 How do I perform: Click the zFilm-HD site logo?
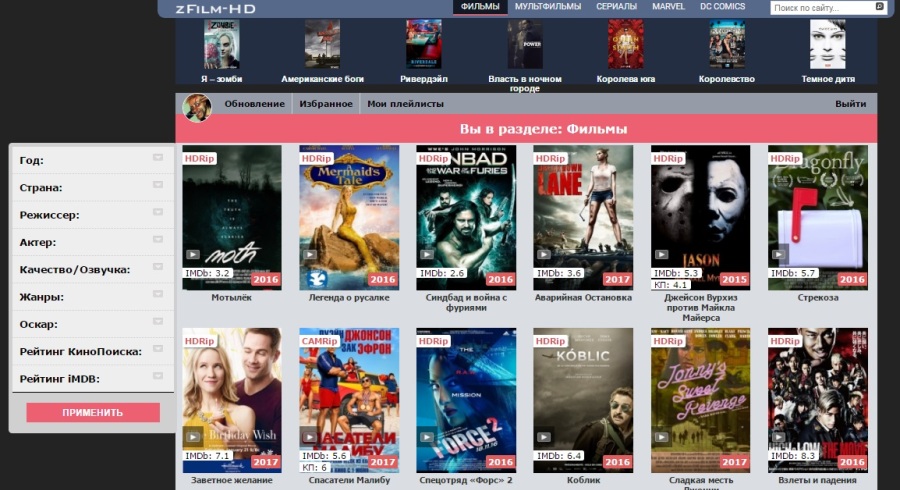pos(215,9)
